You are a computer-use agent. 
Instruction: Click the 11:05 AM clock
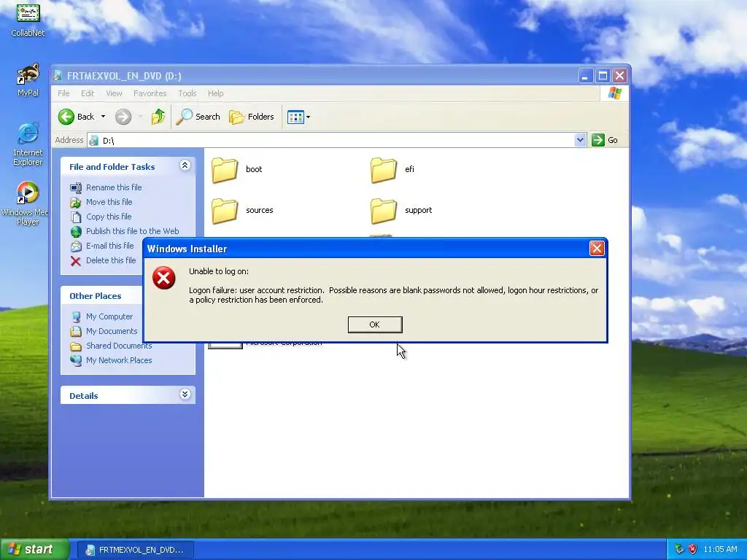(x=720, y=550)
